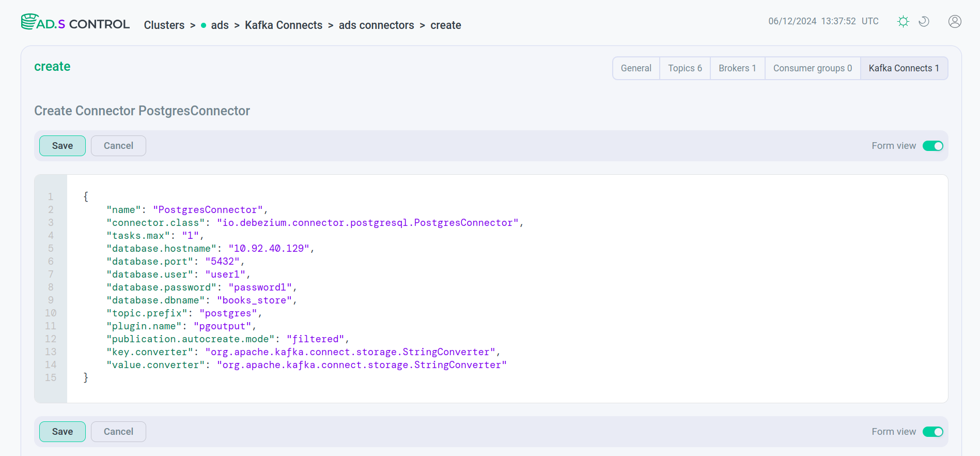Click the AD.S Control logo
This screenshot has height=456, width=980.
75,23
